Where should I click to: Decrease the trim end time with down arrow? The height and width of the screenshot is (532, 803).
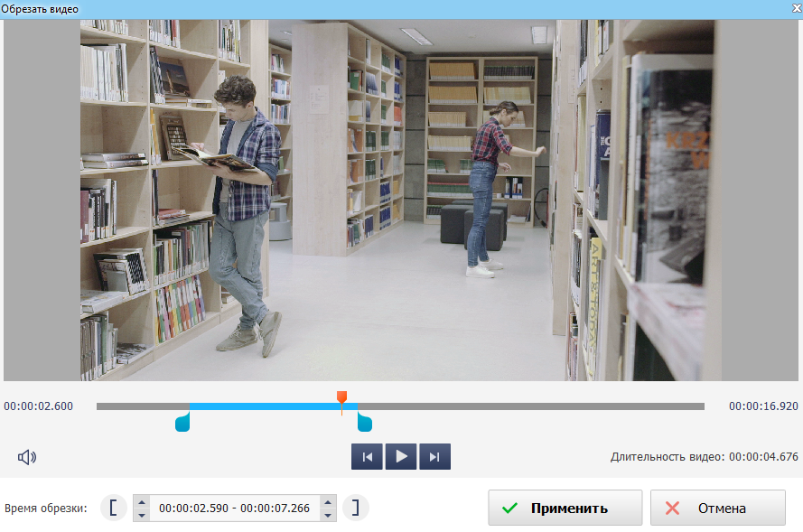point(328,515)
